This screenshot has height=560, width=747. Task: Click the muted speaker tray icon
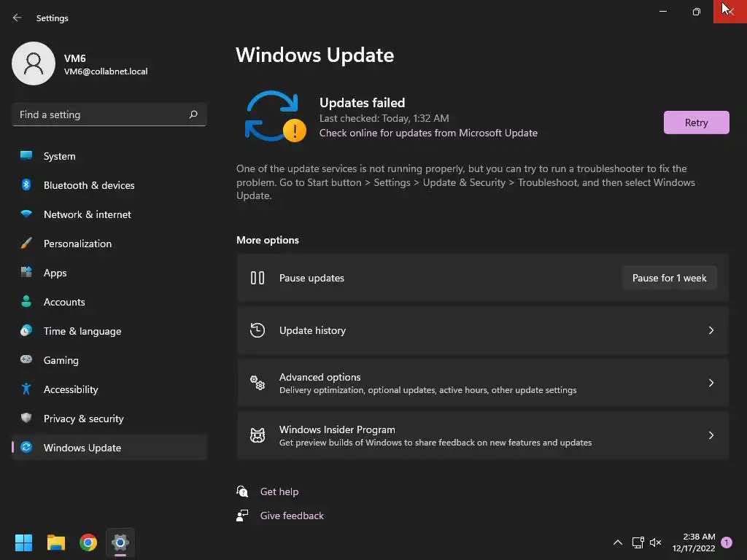tap(656, 542)
